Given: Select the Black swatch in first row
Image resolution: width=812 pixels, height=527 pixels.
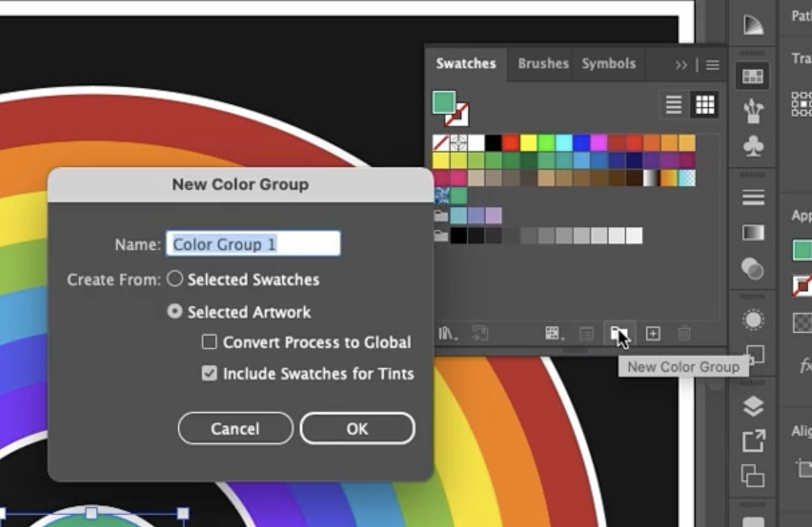Looking at the screenshot, I should tap(494, 143).
